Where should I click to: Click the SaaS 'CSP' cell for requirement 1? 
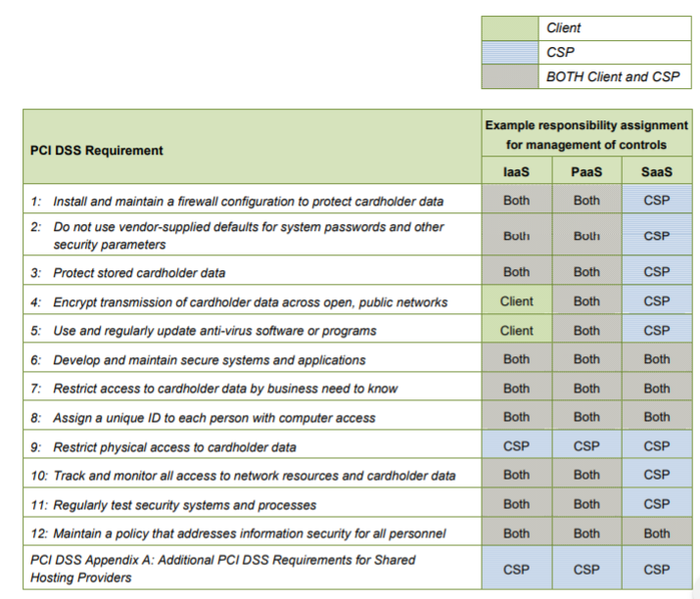coord(657,201)
